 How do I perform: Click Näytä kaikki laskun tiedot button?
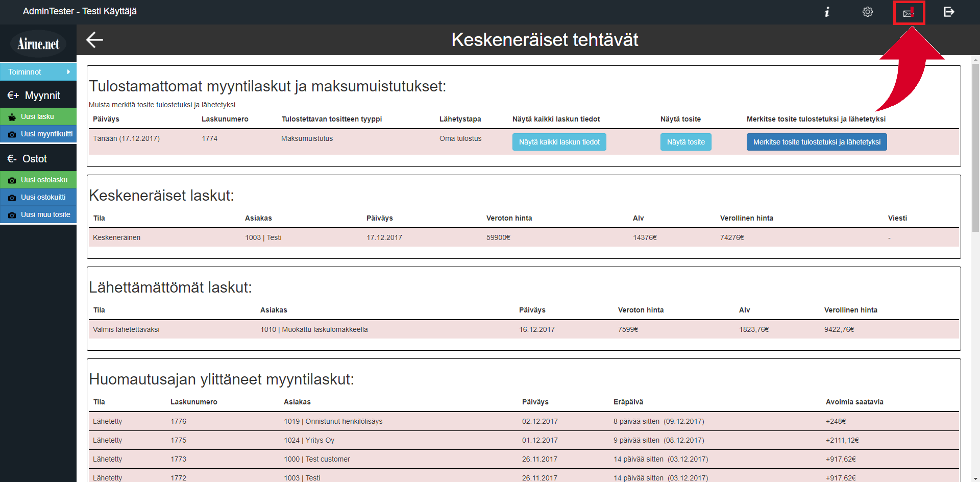[x=559, y=142]
